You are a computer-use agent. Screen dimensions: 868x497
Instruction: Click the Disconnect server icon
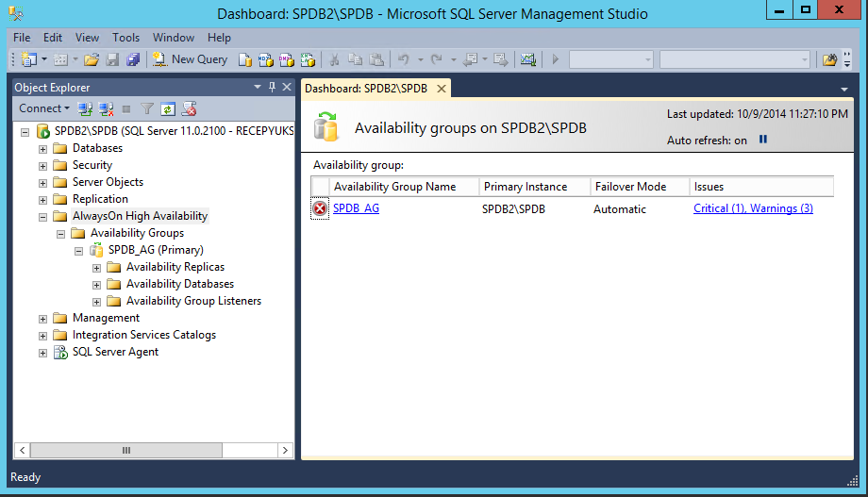106,109
